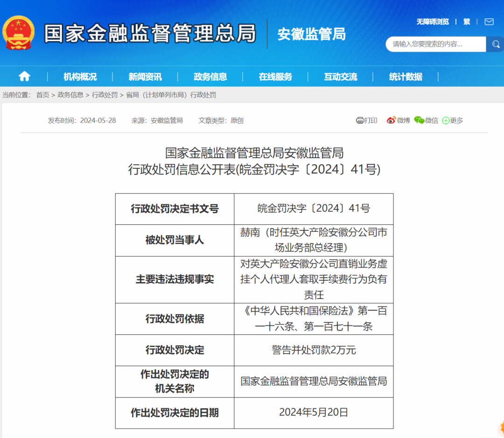Click the cell starting with 赫南
The height and width of the screenshot is (438, 504).
point(314,240)
